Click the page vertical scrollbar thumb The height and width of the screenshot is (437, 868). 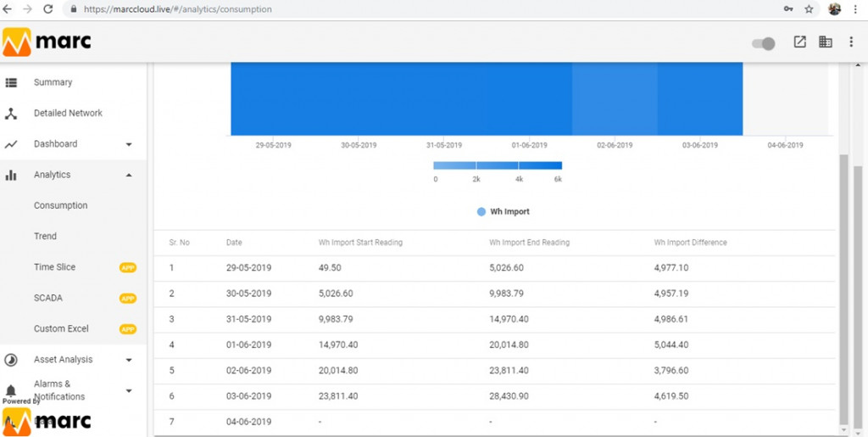[x=843, y=289]
